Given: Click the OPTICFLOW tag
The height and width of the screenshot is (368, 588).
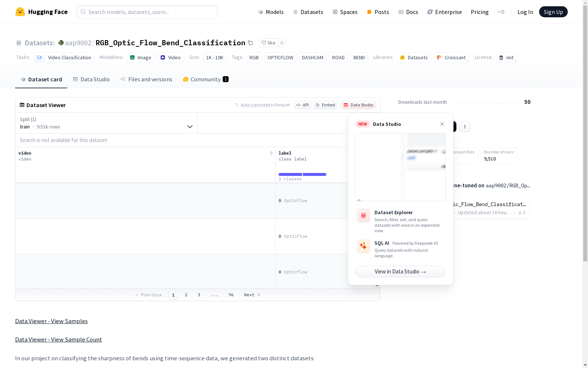Looking at the screenshot, I should [280, 57].
